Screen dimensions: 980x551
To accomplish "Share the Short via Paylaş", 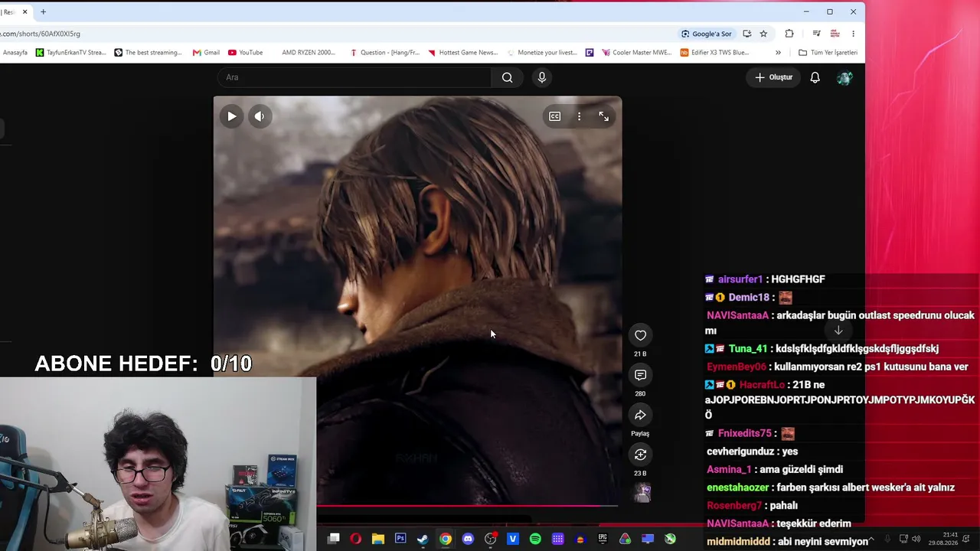I will [640, 415].
